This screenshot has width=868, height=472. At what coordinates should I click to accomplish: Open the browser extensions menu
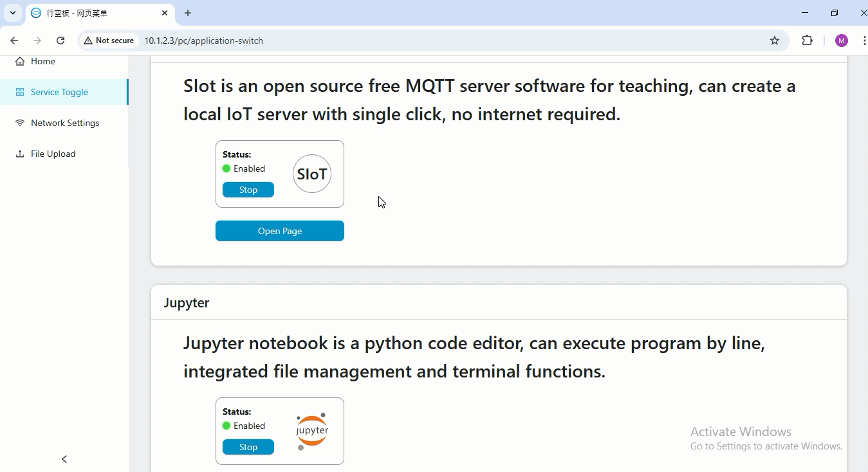(x=807, y=41)
